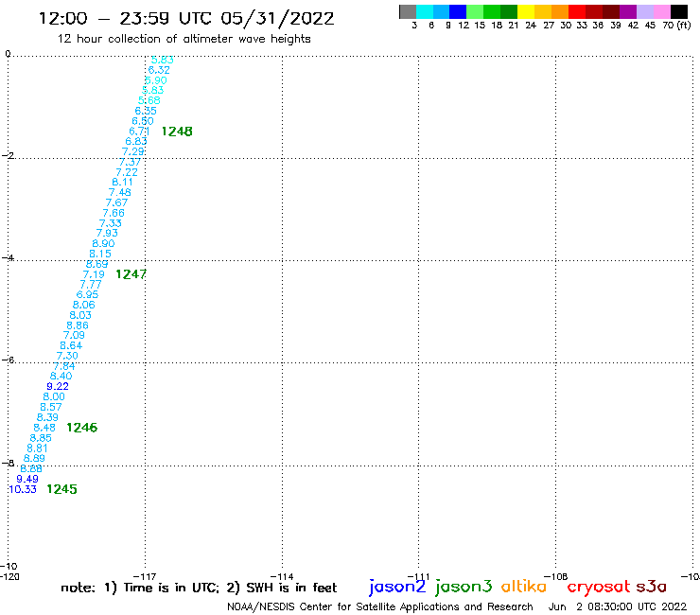
Task: Click the 7.84 wave height value
Action: pos(64,366)
